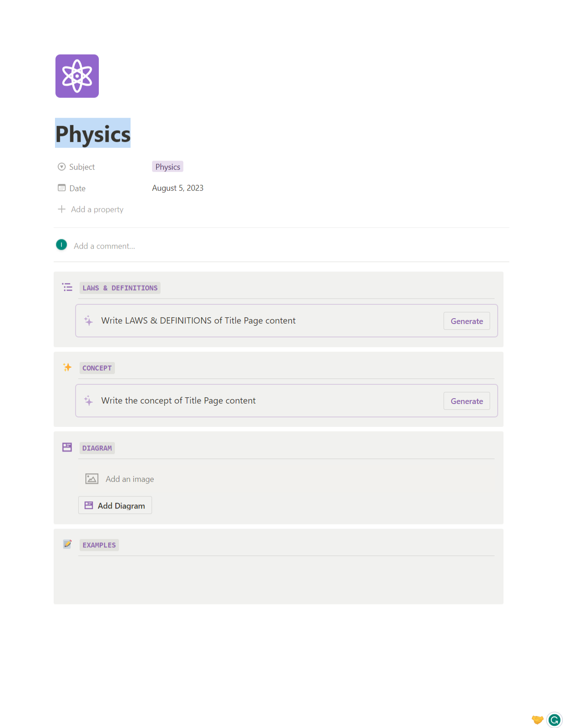The width and height of the screenshot is (563, 728).
Task: Click Add a property
Action: 97,209
